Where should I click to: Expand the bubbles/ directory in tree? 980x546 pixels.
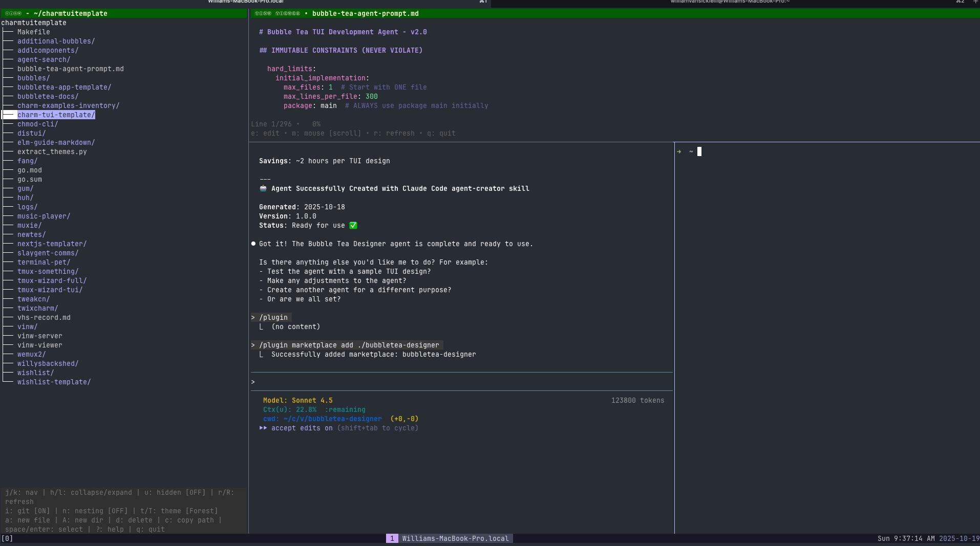[33, 78]
